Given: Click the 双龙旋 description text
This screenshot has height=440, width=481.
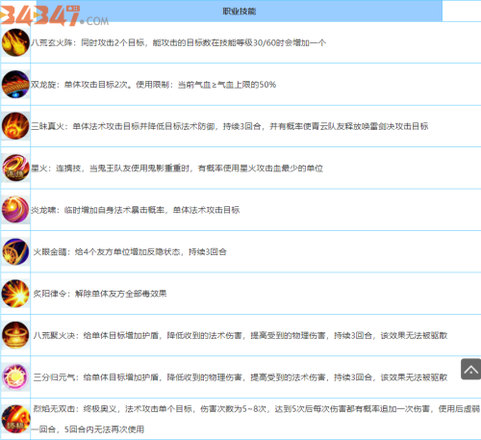Looking at the screenshot, I should (153, 85).
